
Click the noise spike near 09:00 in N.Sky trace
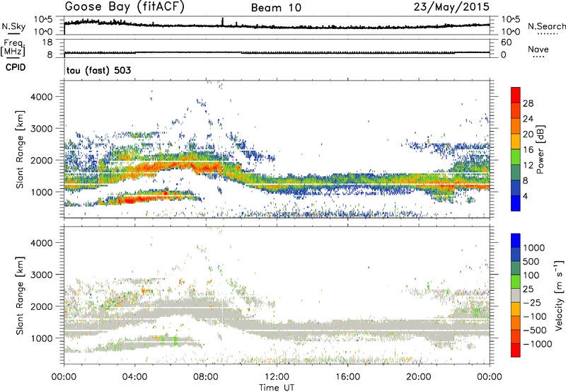pyautogui.click(x=222, y=22)
